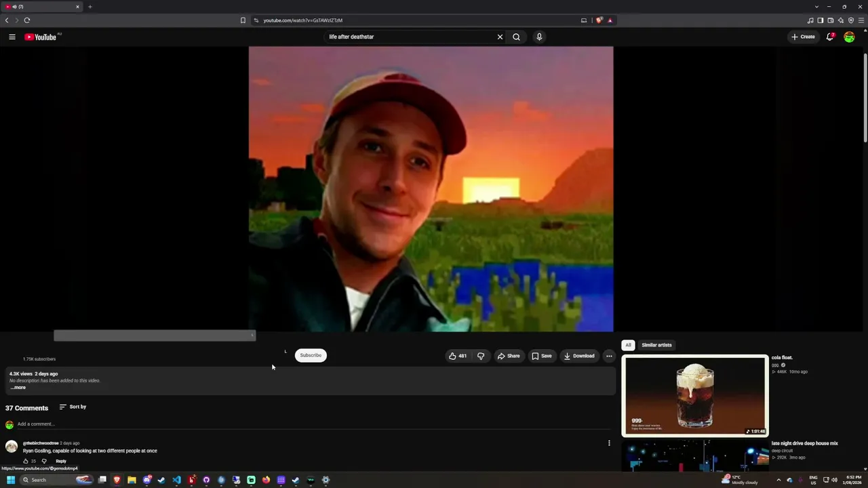Open YouTube notifications bell
Screen dimensions: 868x488
click(x=830, y=37)
